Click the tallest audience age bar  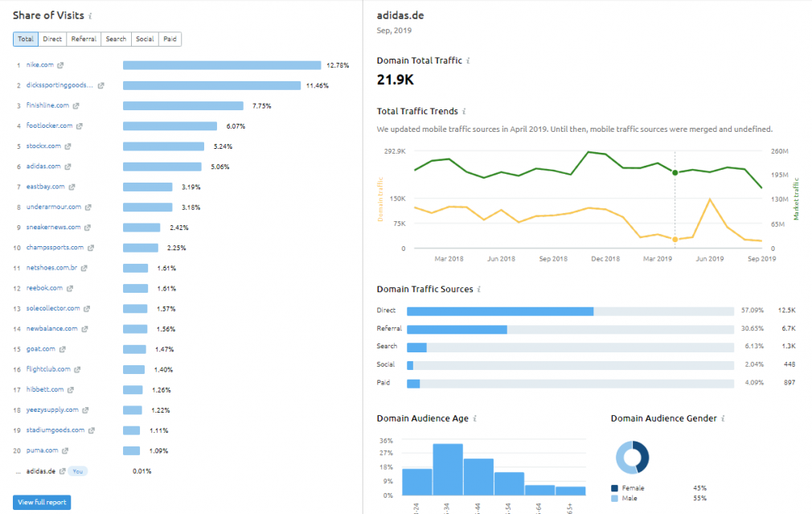448,470
